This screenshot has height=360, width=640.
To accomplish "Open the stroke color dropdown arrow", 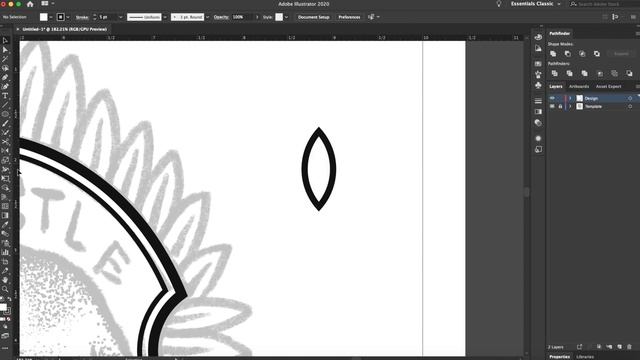I will (x=68, y=17).
